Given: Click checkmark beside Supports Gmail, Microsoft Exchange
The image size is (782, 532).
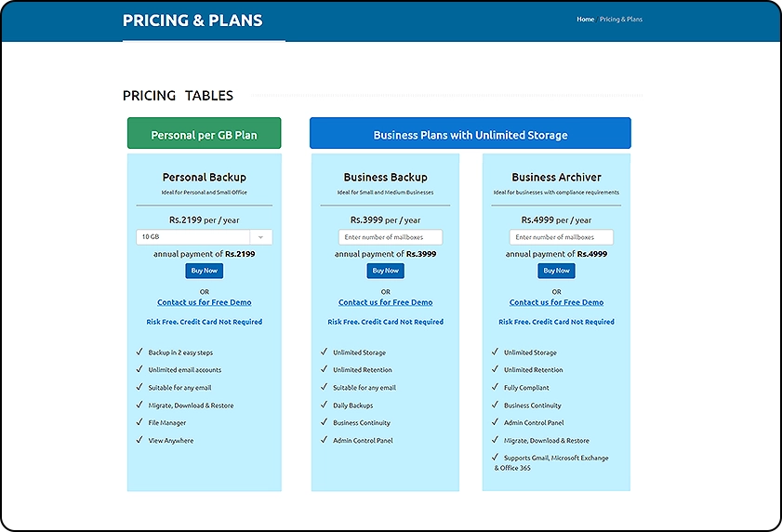Looking at the screenshot, I should pyautogui.click(x=495, y=458).
